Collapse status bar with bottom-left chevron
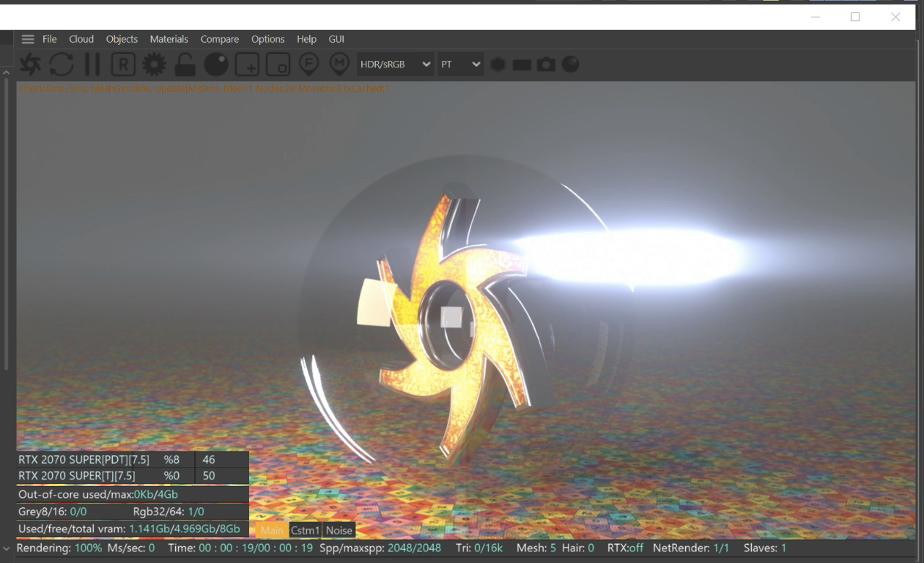924x563 pixels. (6, 548)
